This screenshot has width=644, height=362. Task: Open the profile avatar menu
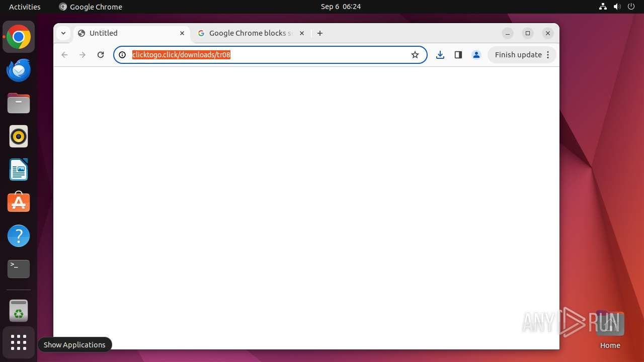[476, 55]
